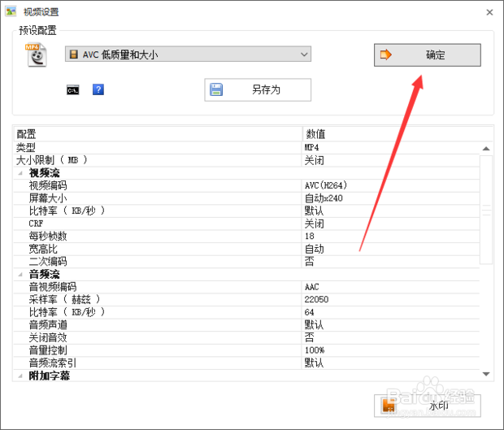Select the 音频流索引 row
The height and width of the screenshot is (430, 504).
[246, 363]
